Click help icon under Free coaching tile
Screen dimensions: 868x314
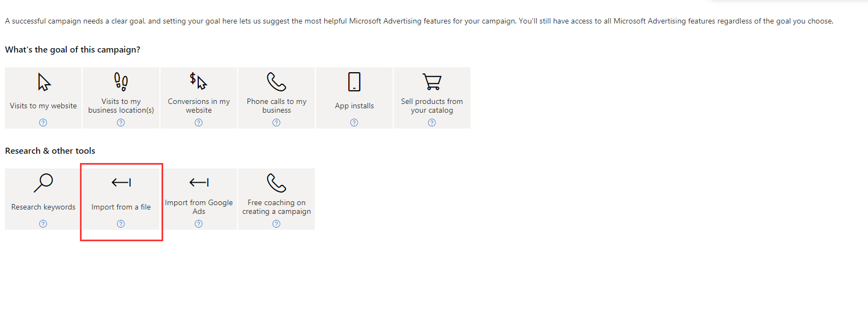pos(277,224)
